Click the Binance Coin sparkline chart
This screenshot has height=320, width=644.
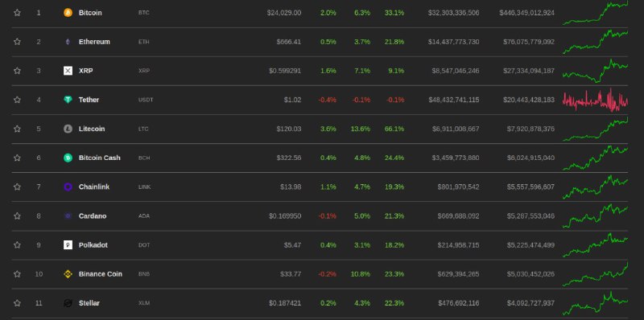pos(595,274)
